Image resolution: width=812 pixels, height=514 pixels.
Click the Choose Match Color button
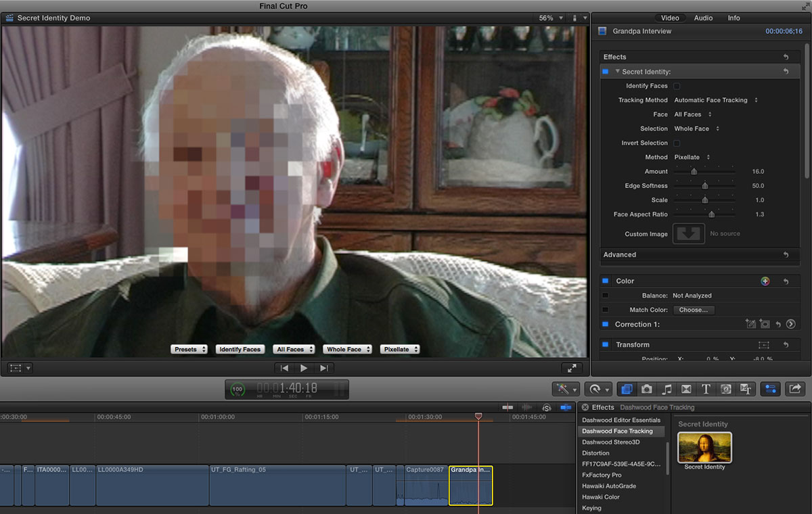694,310
